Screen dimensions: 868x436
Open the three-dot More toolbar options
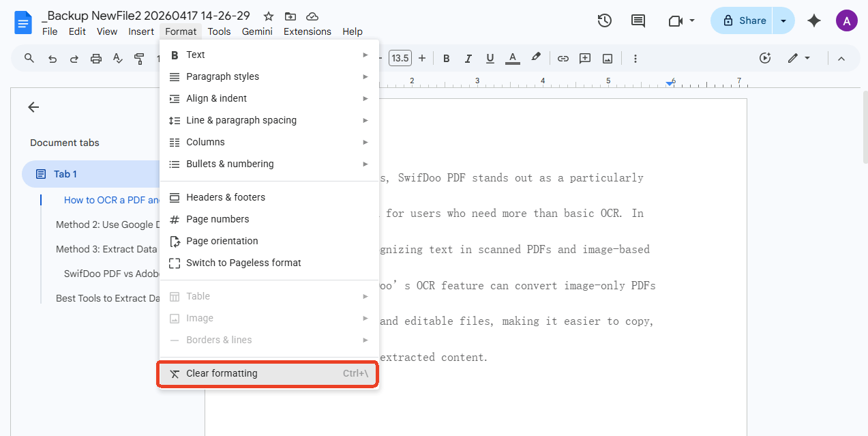(x=635, y=59)
